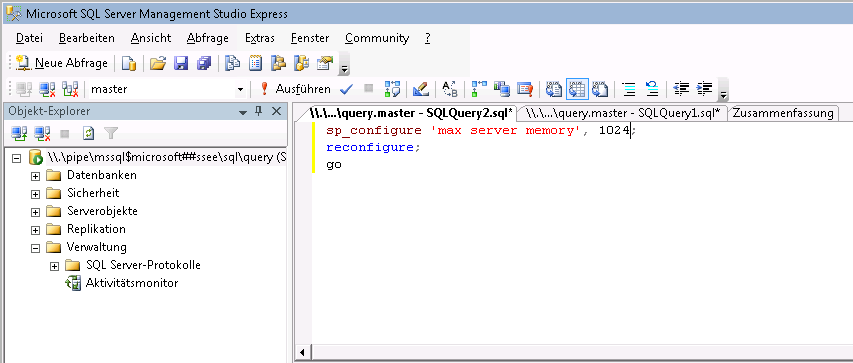Image resolution: width=853 pixels, height=363 pixels.
Task: Click the Neue Abfrage toolbar button
Action: click(62, 63)
